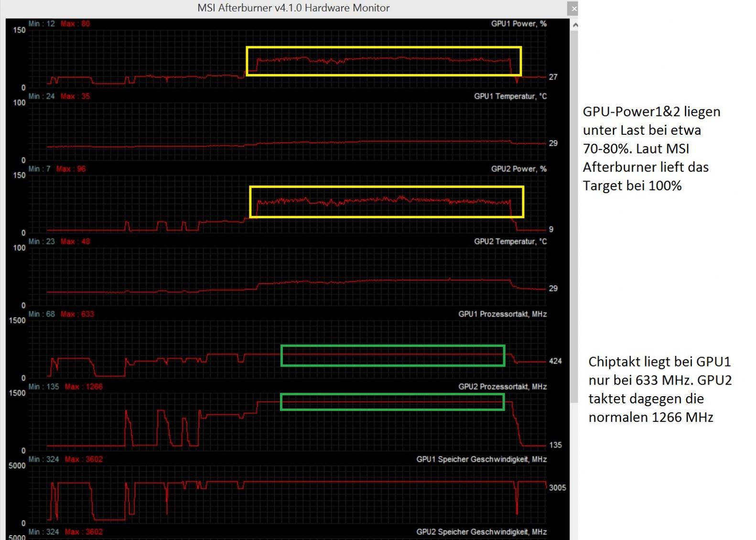Click the 'GPU2 Temperatur, °C' graph label
The height and width of the screenshot is (540, 756).
(x=510, y=241)
